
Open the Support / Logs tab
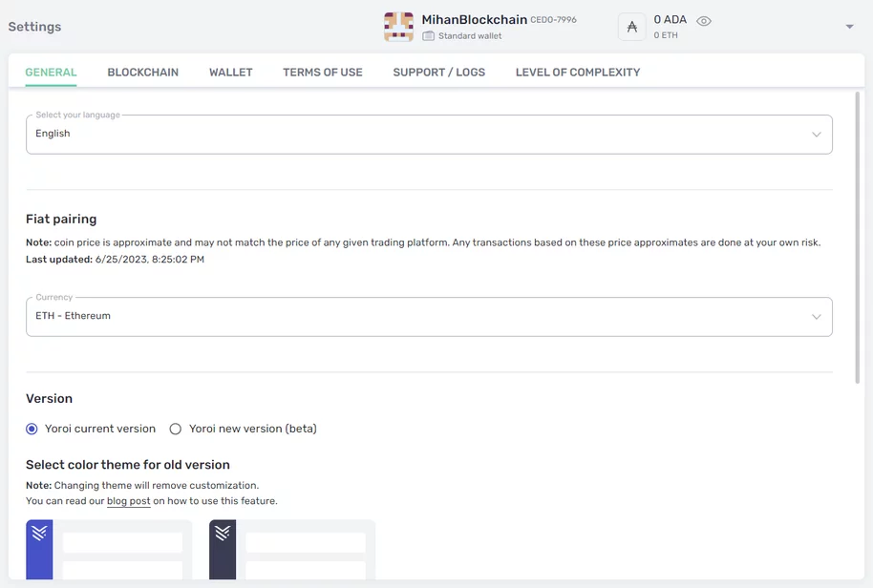(438, 73)
